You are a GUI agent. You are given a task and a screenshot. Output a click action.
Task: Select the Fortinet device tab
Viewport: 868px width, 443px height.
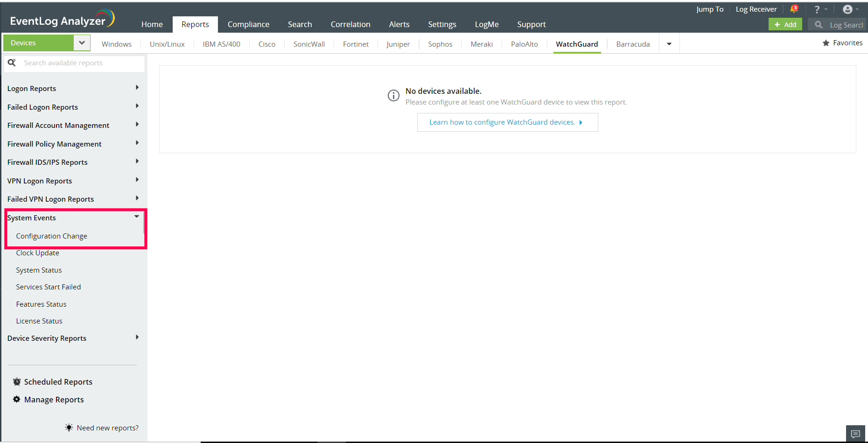pyautogui.click(x=356, y=44)
